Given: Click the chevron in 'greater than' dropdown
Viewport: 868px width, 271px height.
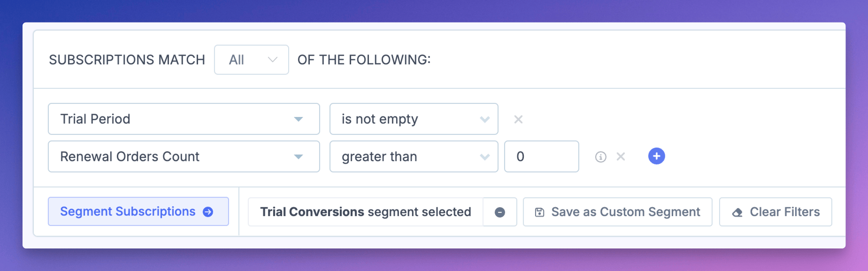Looking at the screenshot, I should (x=485, y=157).
